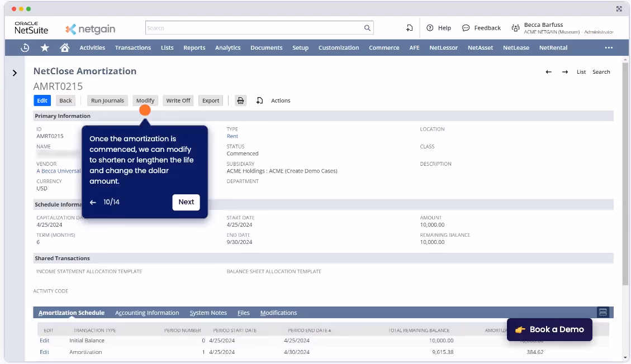This screenshot has width=631, height=364.
Task: Click the Help question mark icon
Action: (430, 27)
